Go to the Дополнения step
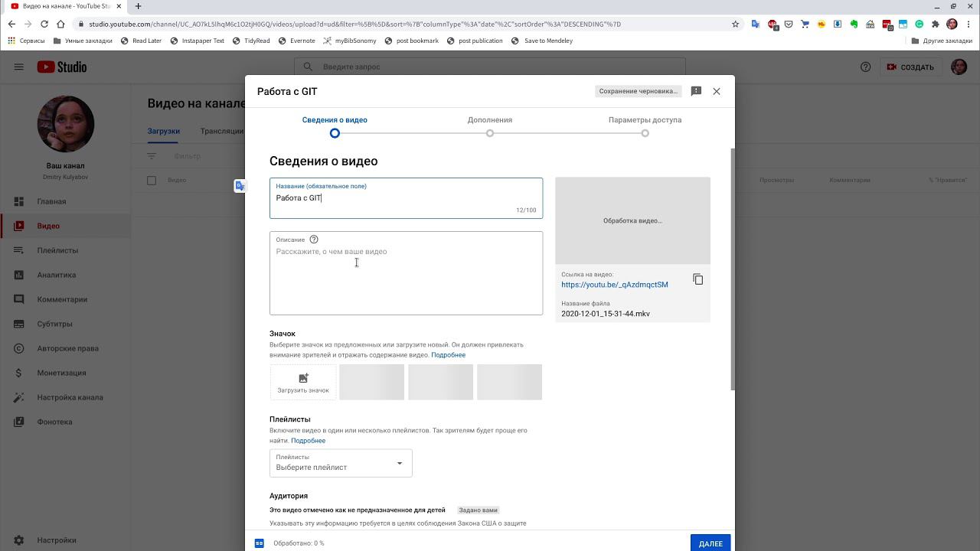 (x=490, y=120)
